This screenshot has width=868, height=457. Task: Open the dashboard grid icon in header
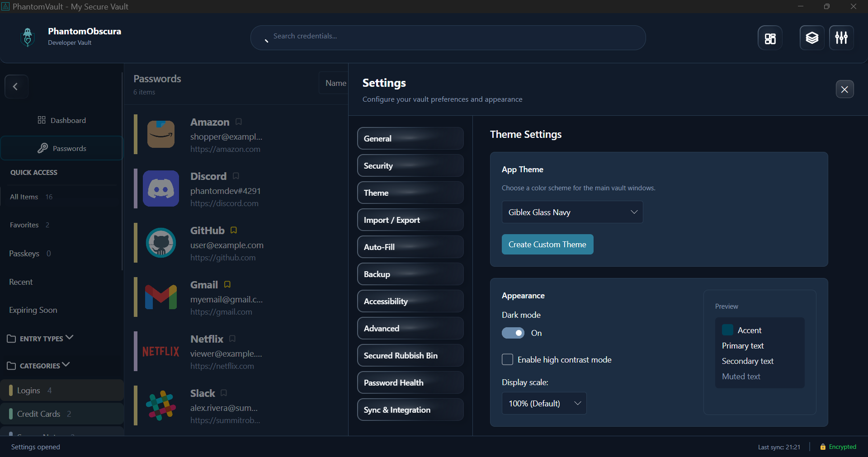pos(770,38)
